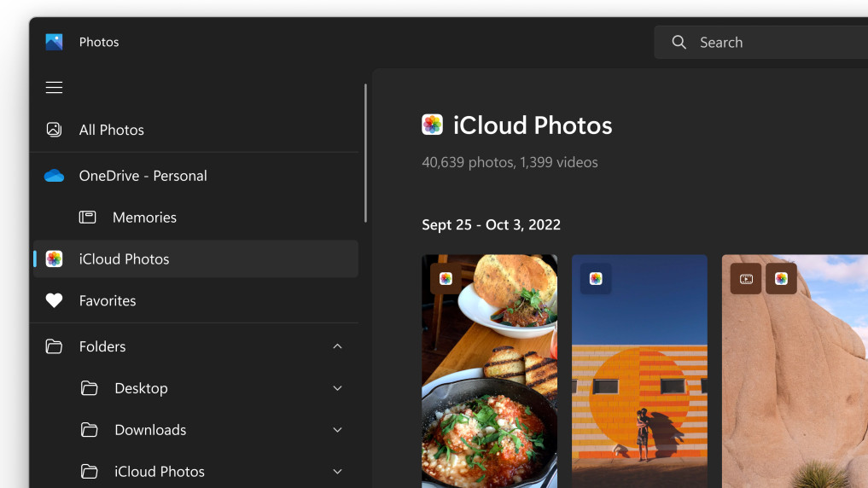The width and height of the screenshot is (868, 488).
Task: Click 'Sept 25 - Oct 3, 2022' date header
Action: pos(491,224)
